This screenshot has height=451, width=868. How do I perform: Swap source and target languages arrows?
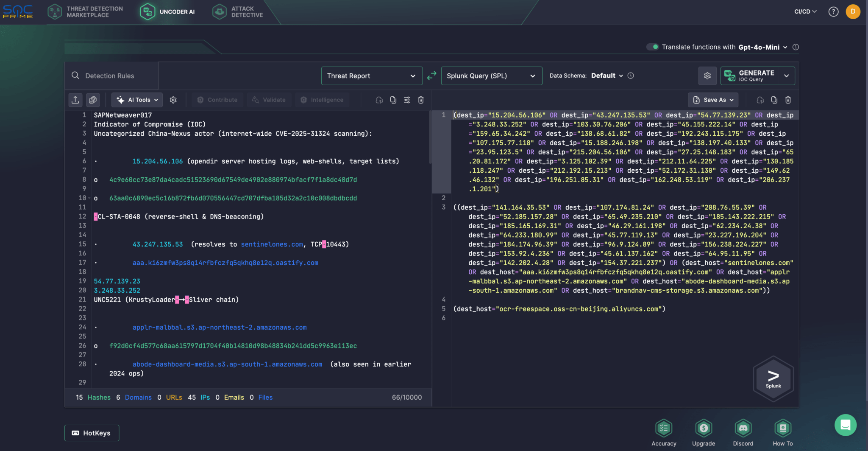(431, 76)
